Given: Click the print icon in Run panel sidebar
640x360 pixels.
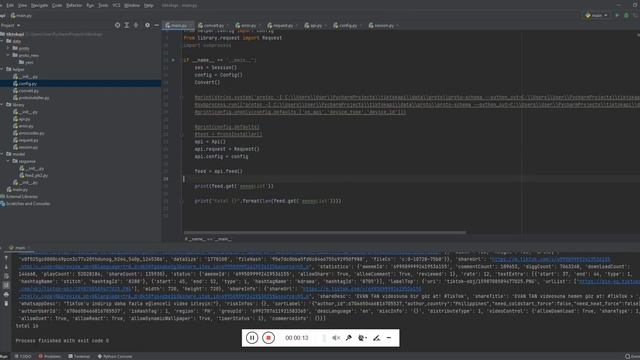Looking at the screenshot, I should tap(6, 294).
